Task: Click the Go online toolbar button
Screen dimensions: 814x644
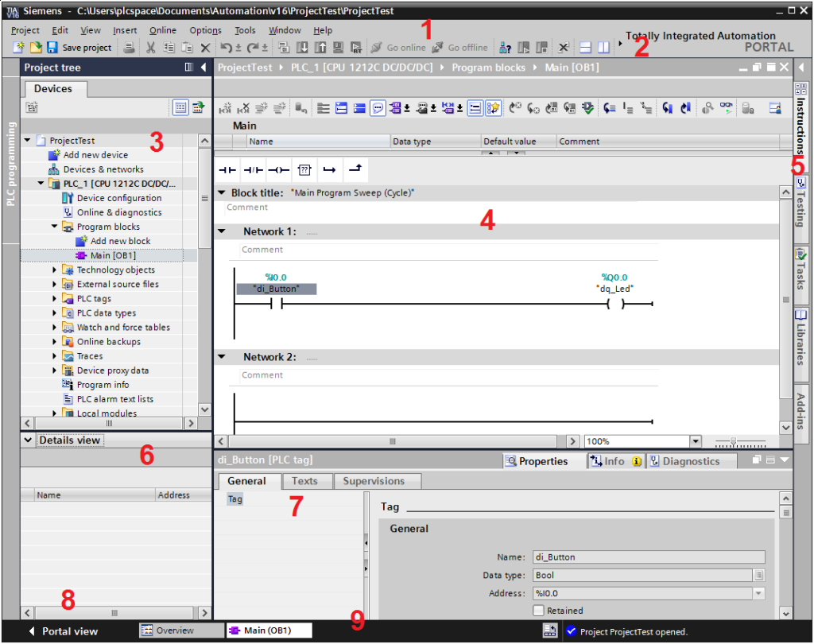Action: pos(398,48)
